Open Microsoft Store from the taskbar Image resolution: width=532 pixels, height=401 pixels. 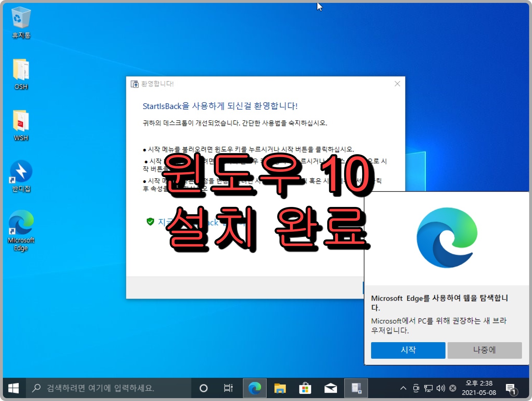[x=305, y=388]
